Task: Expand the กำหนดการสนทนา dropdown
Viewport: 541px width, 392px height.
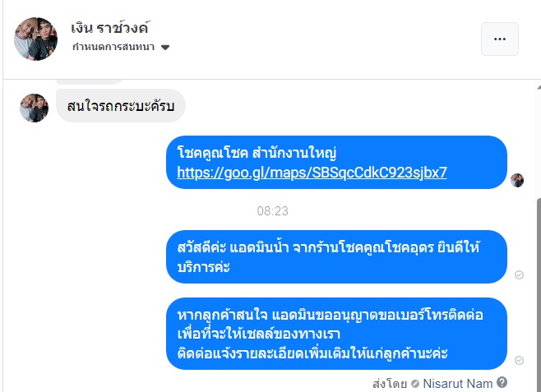Action: pyautogui.click(x=165, y=48)
